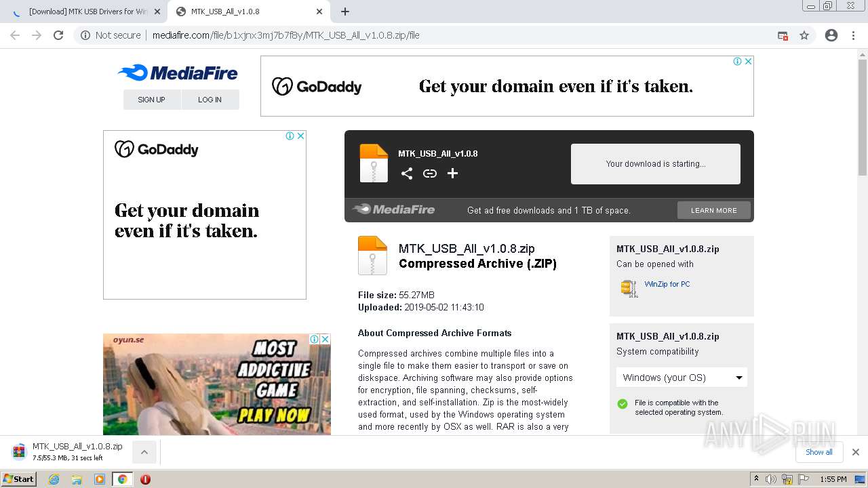Open Windows (your OS) dropdown
The height and width of the screenshot is (488, 868).
tap(682, 378)
